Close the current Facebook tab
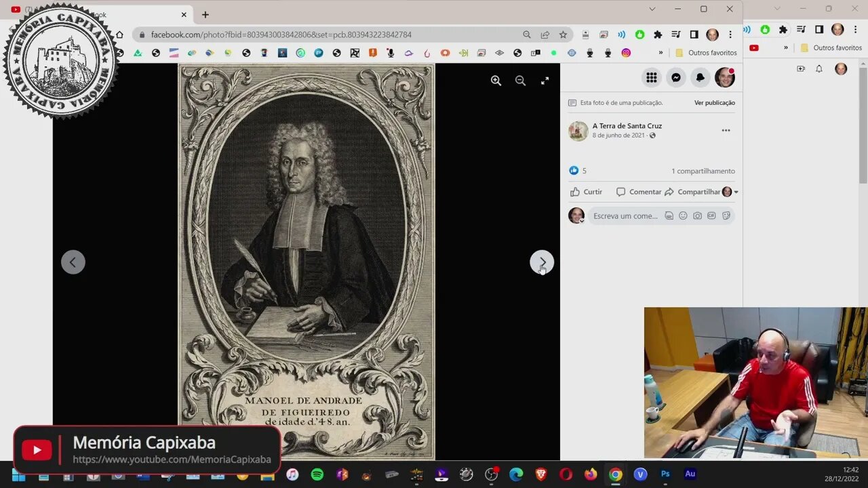Image resolution: width=868 pixels, height=488 pixels. click(x=183, y=14)
